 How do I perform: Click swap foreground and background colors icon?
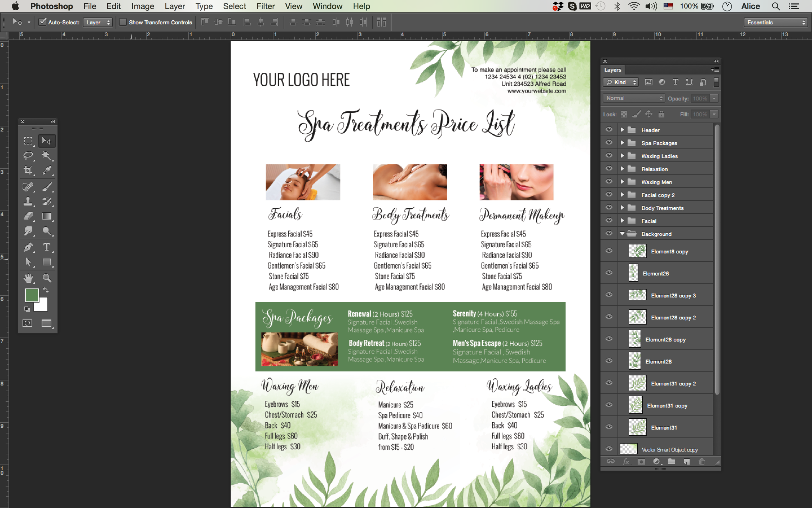coord(46,290)
